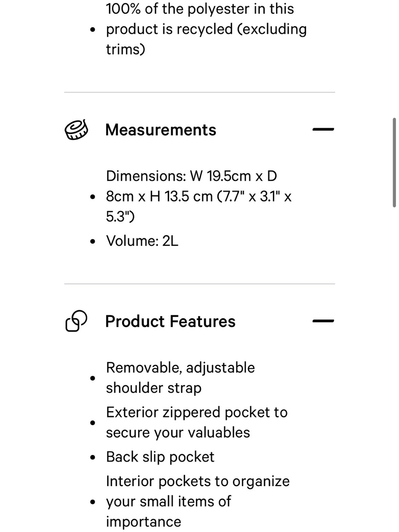Click the Back slip pocket list item
399x532 pixels.
click(160, 457)
